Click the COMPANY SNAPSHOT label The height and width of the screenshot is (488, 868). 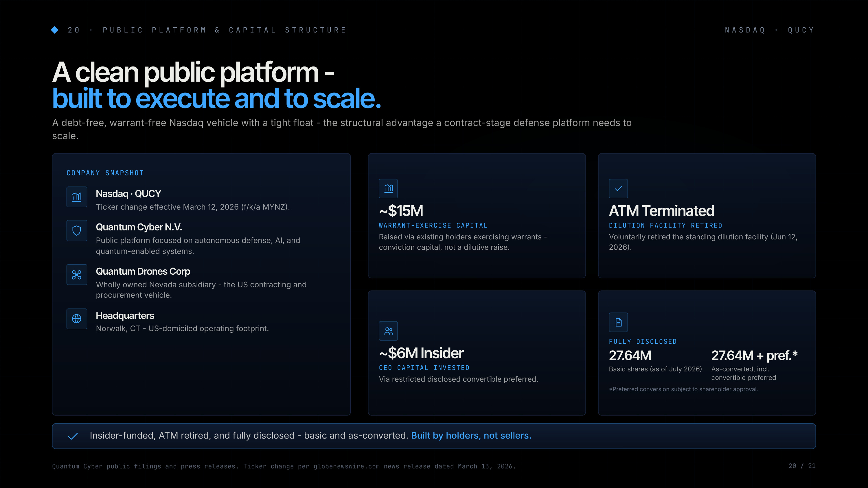105,173
